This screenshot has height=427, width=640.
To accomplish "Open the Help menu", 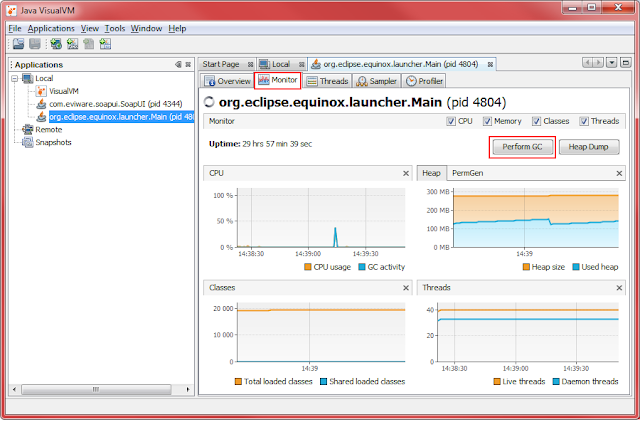I will click(177, 29).
